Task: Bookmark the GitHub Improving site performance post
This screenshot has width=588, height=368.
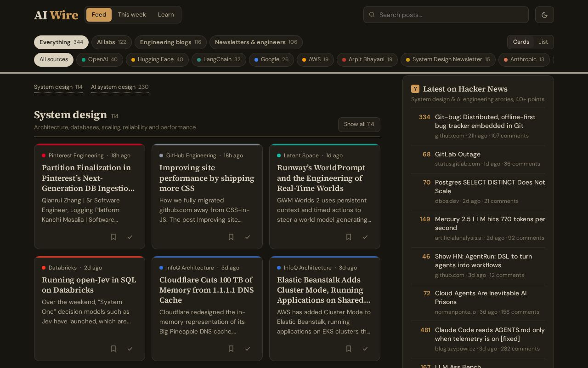Action: click(231, 237)
